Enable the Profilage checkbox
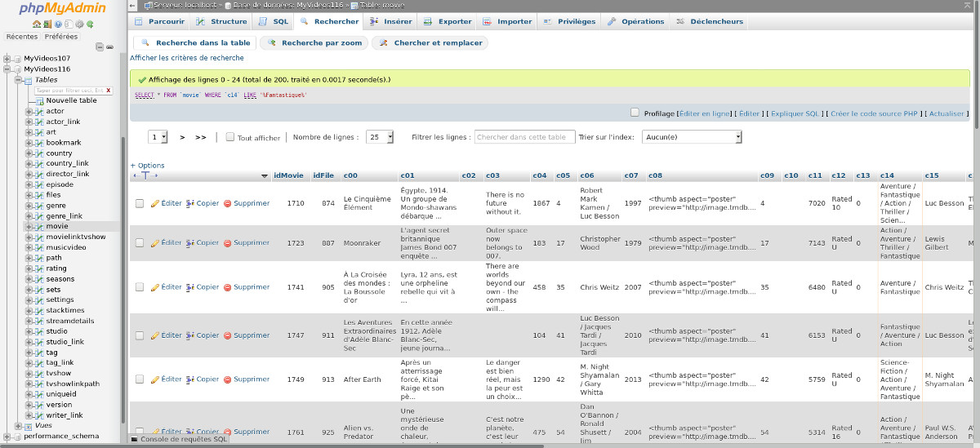 [x=635, y=113]
